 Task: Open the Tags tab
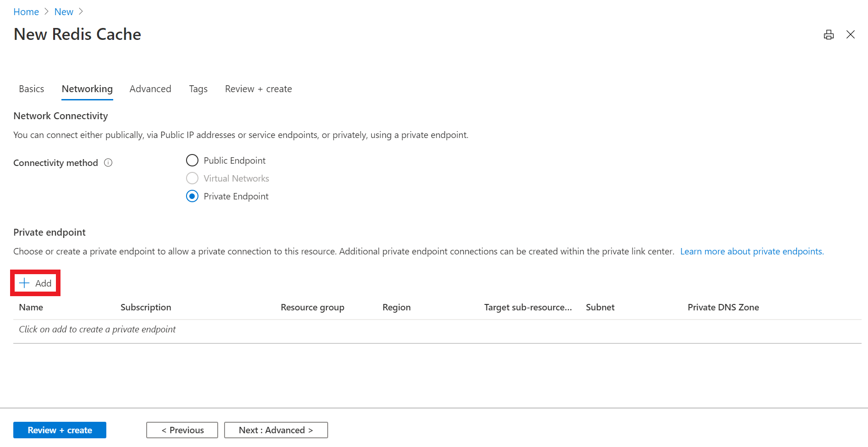[x=198, y=88]
